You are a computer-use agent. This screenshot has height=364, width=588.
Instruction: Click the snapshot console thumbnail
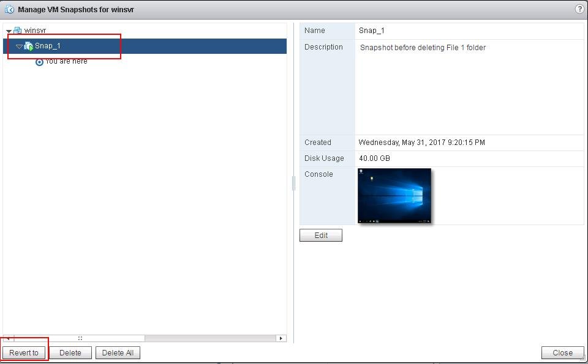click(x=394, y=196)
